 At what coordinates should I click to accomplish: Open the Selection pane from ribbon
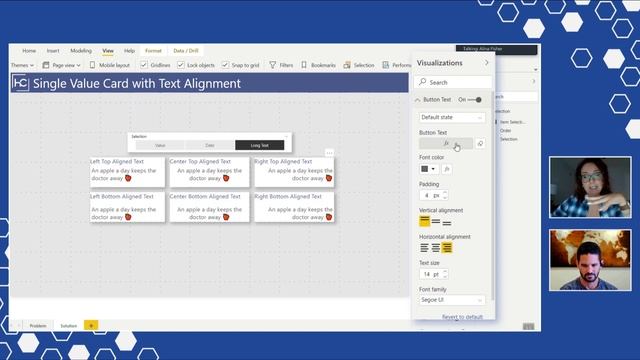[359, 65]
